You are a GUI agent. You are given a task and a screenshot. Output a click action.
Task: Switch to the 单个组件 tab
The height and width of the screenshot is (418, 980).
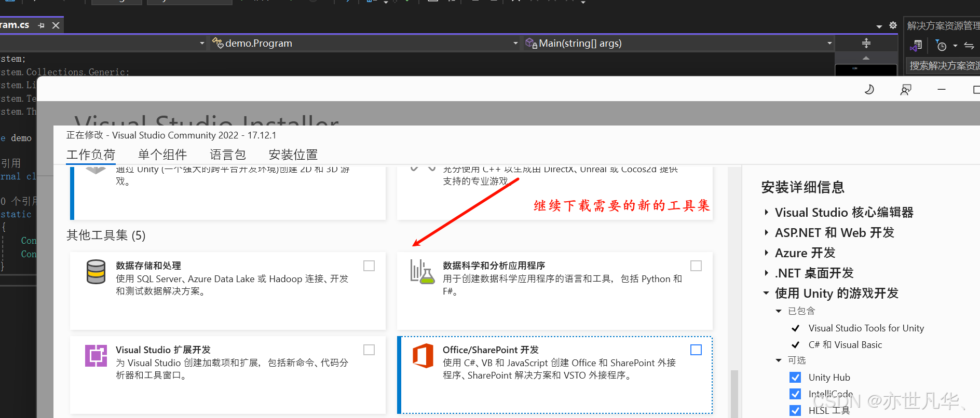[162, 155]
